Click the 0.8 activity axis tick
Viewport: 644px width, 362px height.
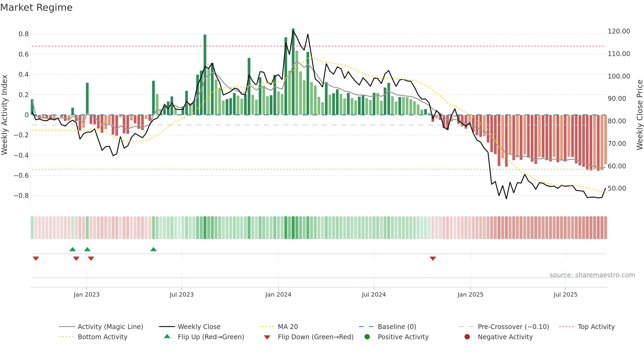tap(24, 34)
